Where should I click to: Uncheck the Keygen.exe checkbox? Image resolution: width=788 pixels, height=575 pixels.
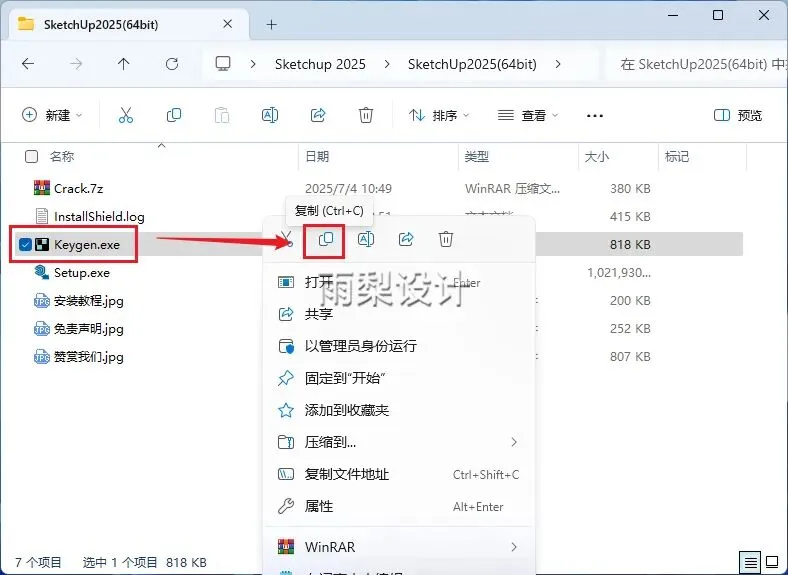coord(25,245)
